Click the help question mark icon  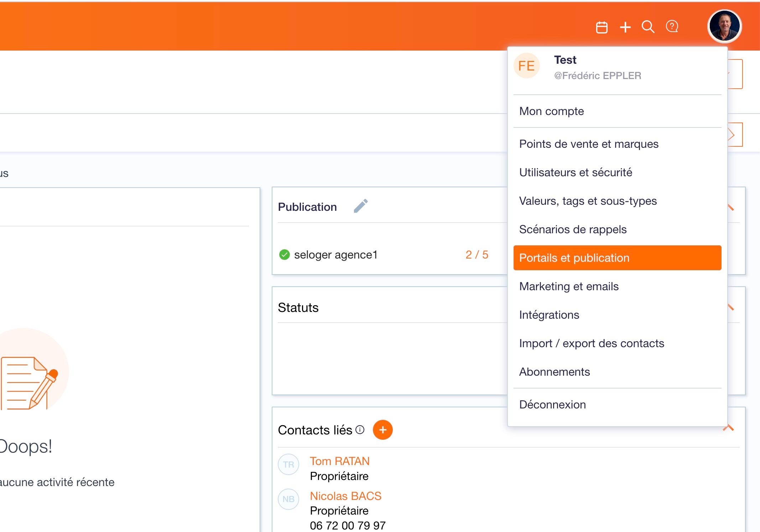point(672,26)
